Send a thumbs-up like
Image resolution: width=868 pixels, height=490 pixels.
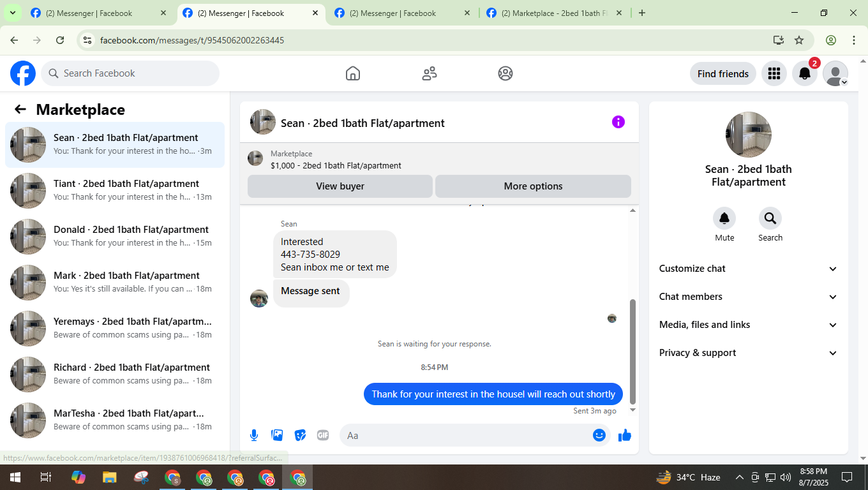tap(625, 435)
